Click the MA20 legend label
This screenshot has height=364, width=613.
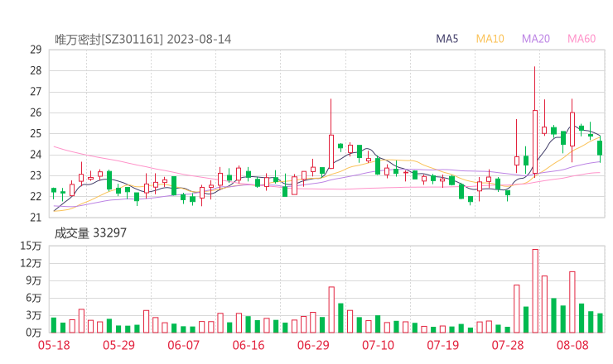pos(536,39)
